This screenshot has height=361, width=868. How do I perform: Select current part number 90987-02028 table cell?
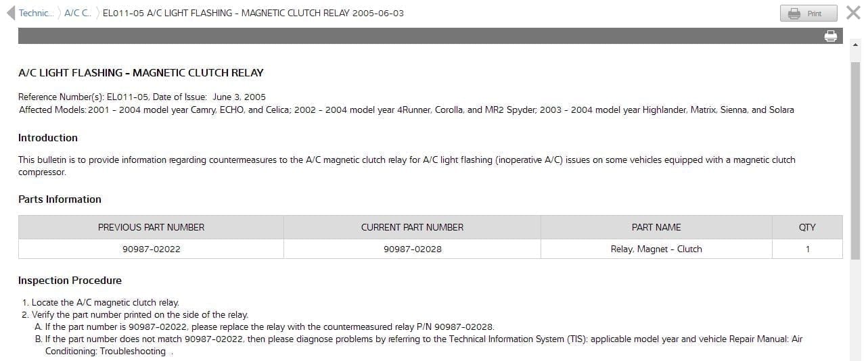coord(412,249)
